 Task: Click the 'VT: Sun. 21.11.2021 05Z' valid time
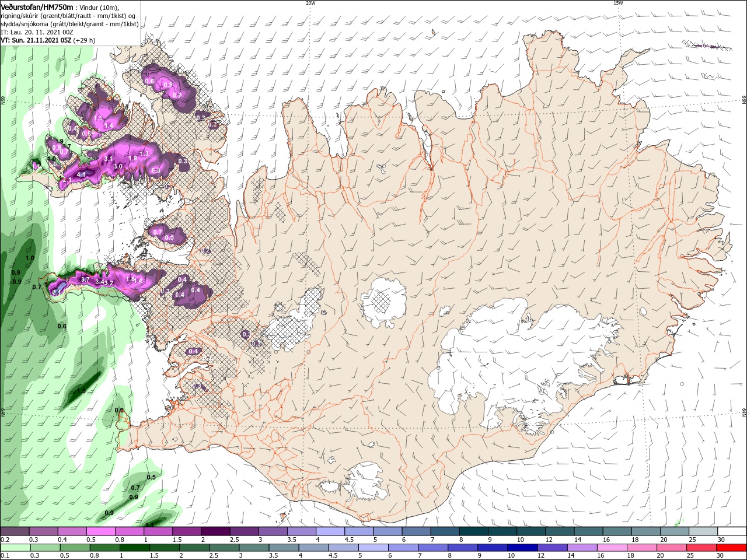coord(36,40)
